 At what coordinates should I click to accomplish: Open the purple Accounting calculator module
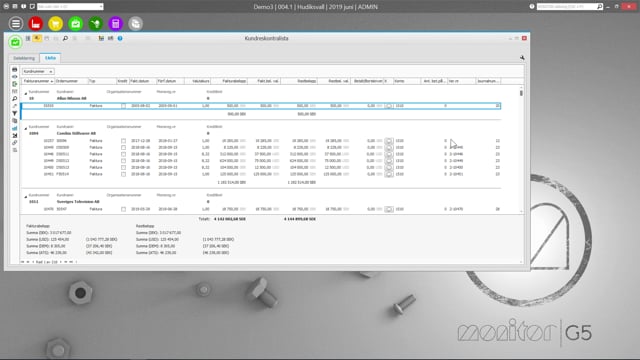(x=116, y=24)
